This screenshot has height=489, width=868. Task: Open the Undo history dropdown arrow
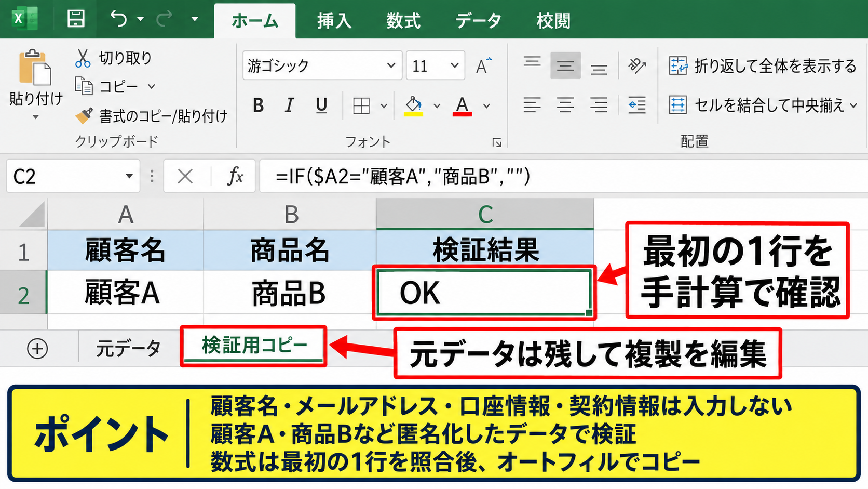click(x=140, y=19)
